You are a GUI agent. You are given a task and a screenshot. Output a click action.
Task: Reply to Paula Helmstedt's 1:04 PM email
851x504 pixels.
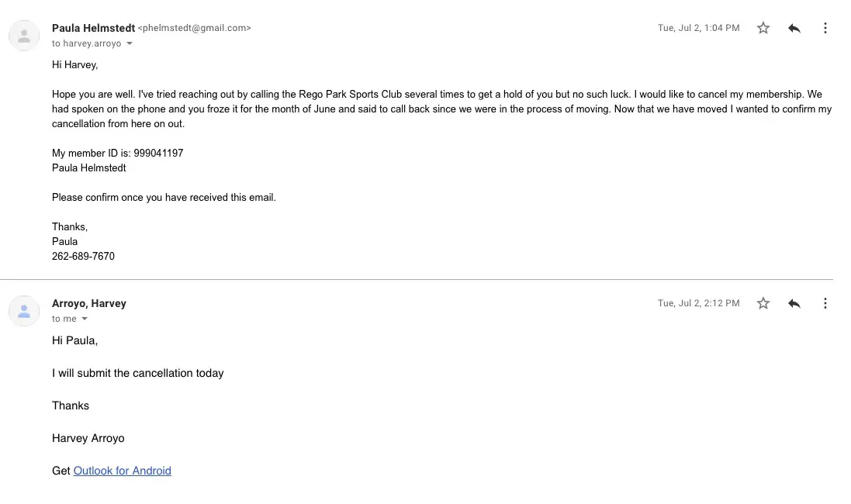[794, 28]
